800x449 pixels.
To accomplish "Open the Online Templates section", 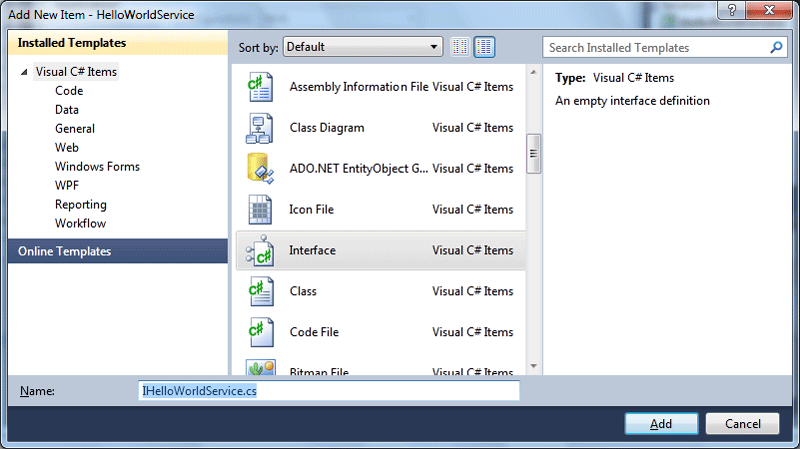I will 118,251.
